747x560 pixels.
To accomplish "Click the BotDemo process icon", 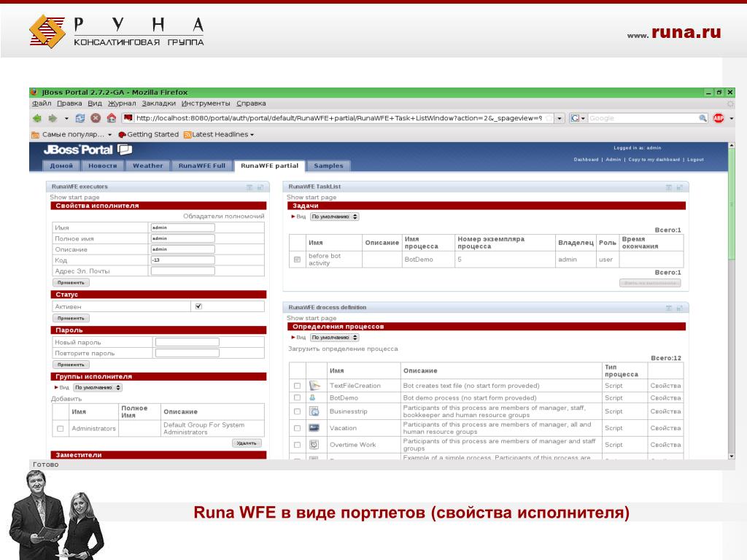I will 313,397.
